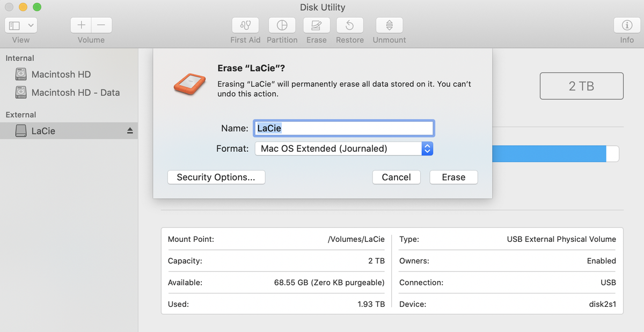The width and height of the screenshot is (644, 332).
Task: Click the First Aid stethoscope icon
Action: pyautogui.click(x=245, y=25)
